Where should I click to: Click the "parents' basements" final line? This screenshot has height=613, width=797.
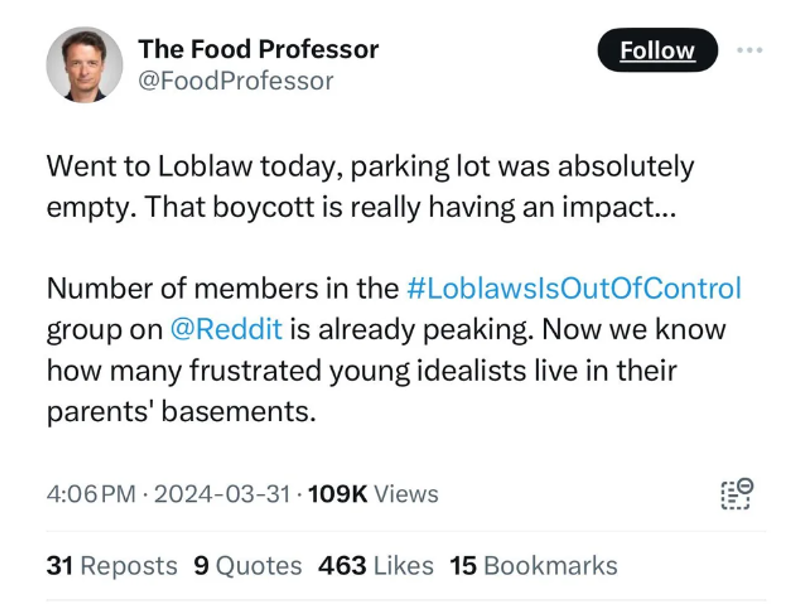181,411
